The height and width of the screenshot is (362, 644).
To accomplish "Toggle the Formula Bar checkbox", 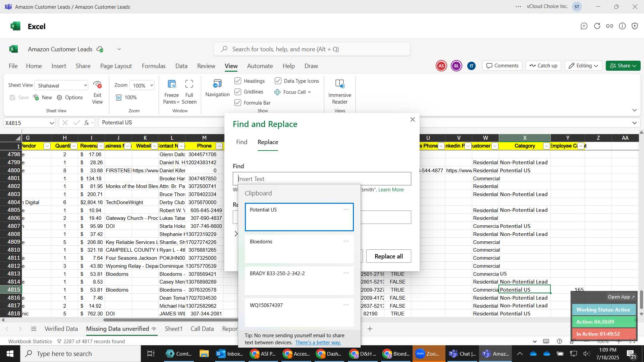I will (x=238, y=103).
